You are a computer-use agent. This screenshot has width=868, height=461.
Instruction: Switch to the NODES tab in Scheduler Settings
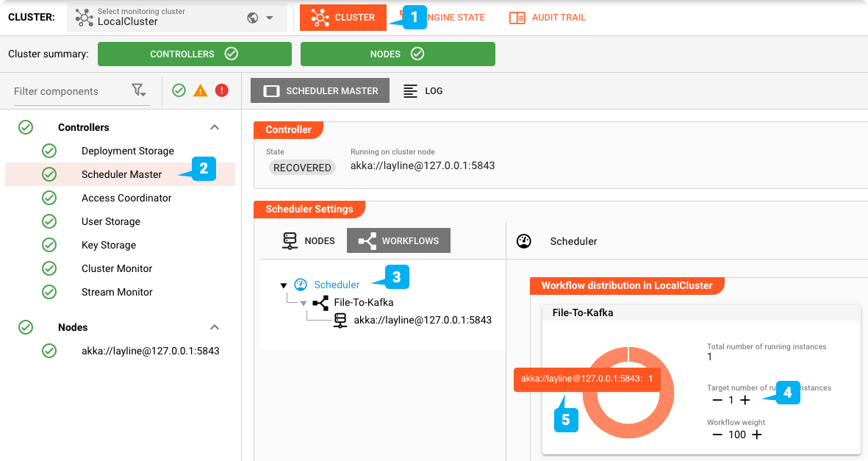coord(309,240)
